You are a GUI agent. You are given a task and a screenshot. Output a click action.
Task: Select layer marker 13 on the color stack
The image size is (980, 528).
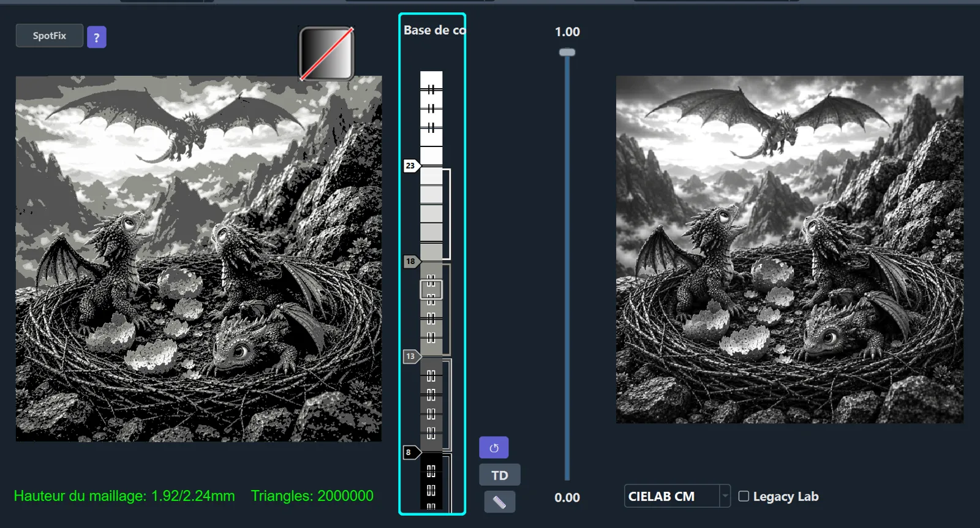pyautogui.click(x=411, y=356)
